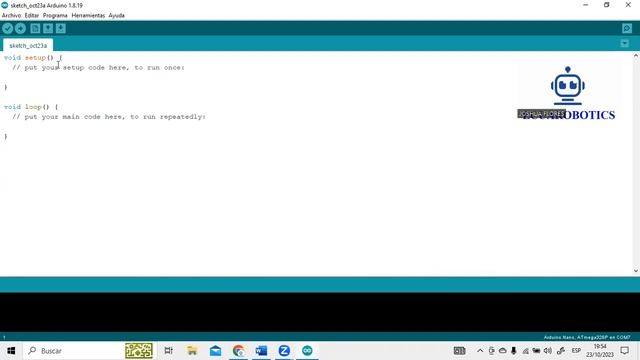Click the Verify sketch checkmark button
This screenshot has width=640, height=360.
click(8, 29)
